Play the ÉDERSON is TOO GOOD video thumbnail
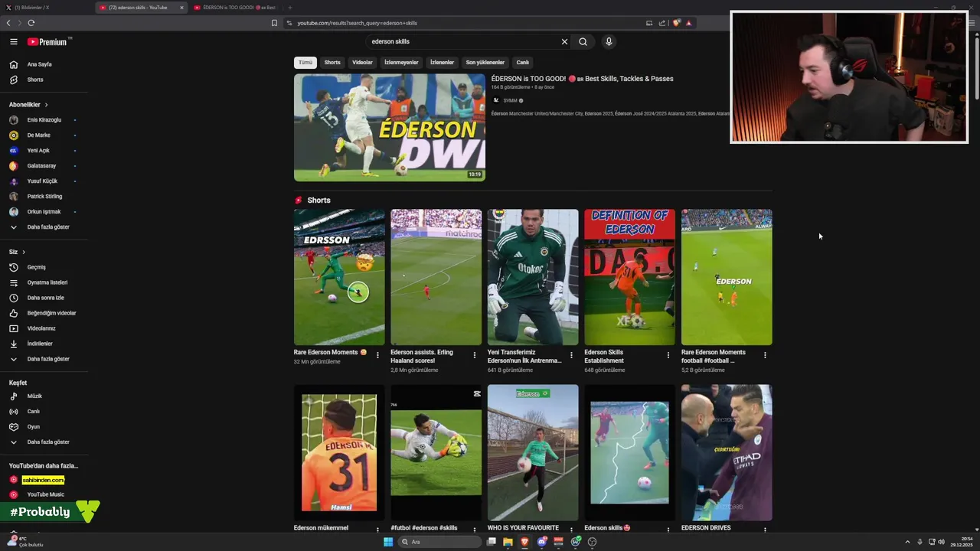This screenshot has width=980, height=551. tap(390, 127)
